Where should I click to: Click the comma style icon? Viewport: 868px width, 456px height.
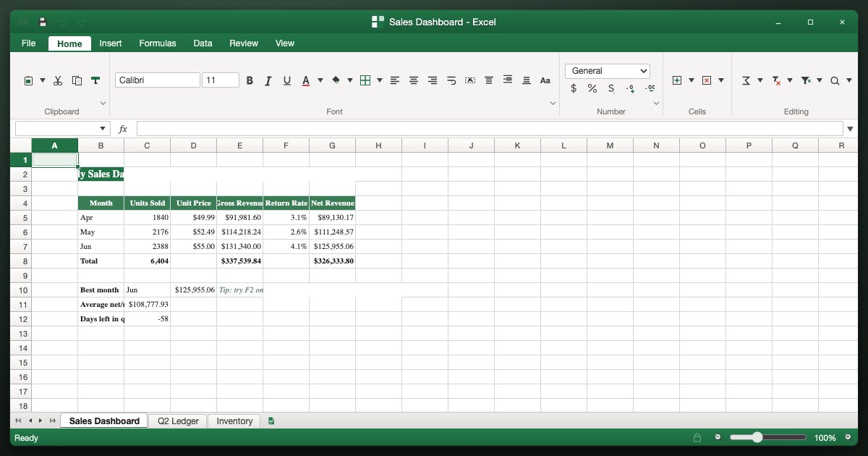[x=611, y=88]
